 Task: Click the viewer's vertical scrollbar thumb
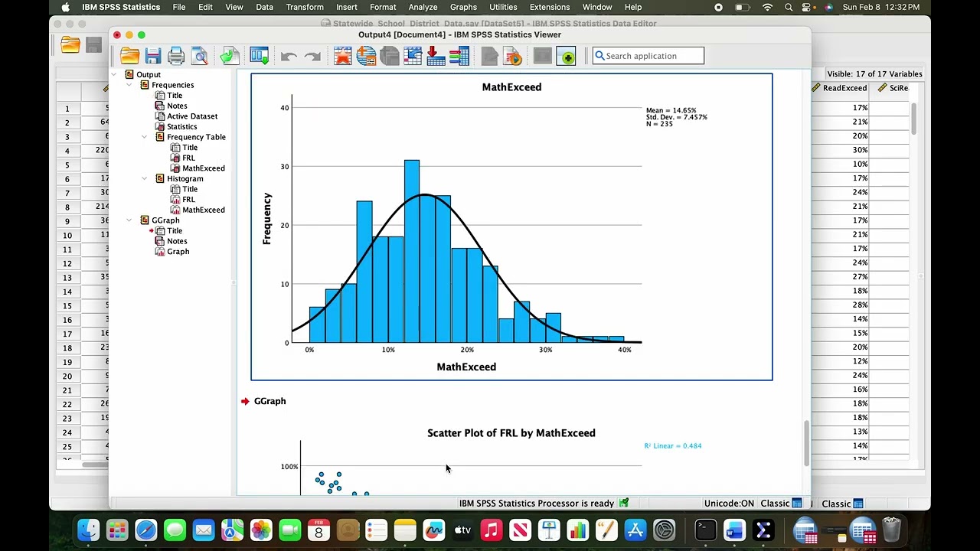click(805, 442)
